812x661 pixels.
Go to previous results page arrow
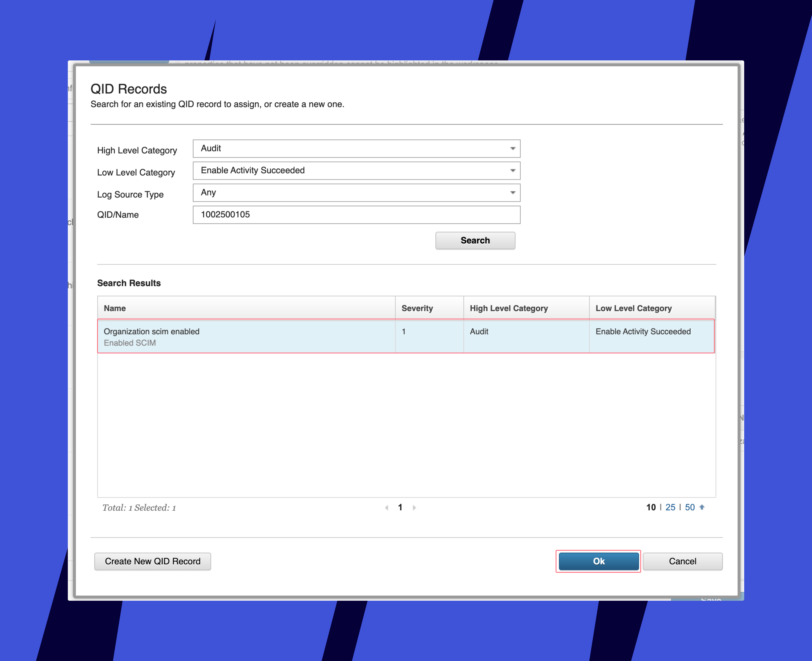coord(387,508)
